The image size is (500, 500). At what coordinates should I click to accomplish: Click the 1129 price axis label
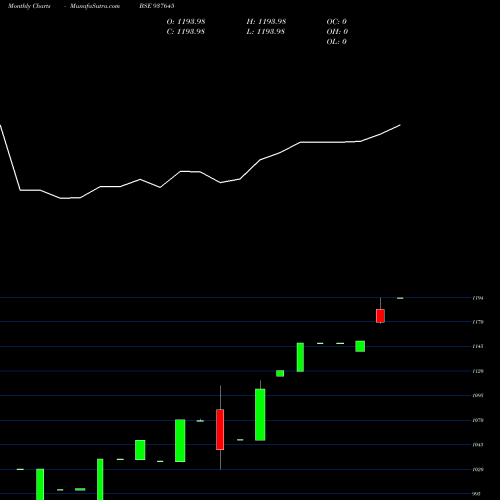pyautogui.click(x=478, y=371)
